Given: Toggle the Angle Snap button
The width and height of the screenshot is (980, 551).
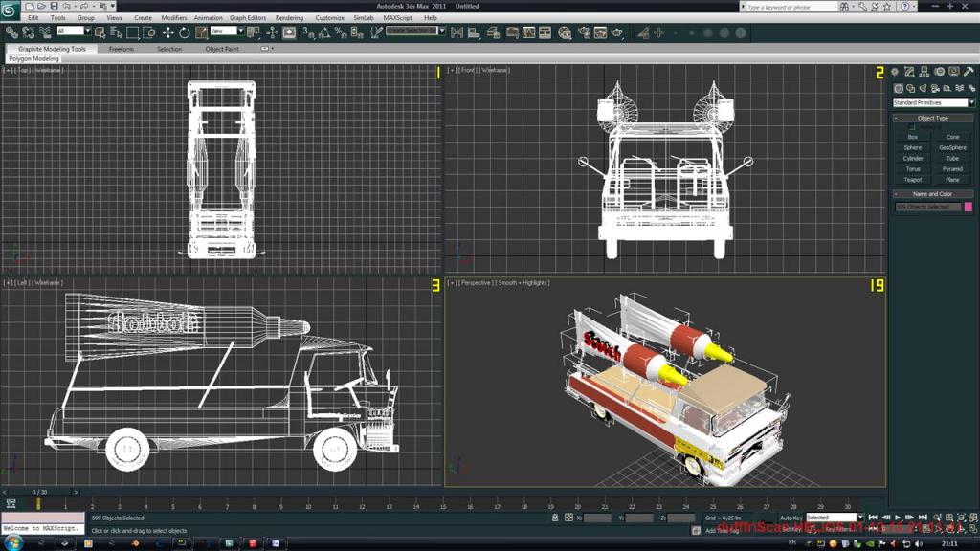Looking at the screenshot, I should coord(324,33).
